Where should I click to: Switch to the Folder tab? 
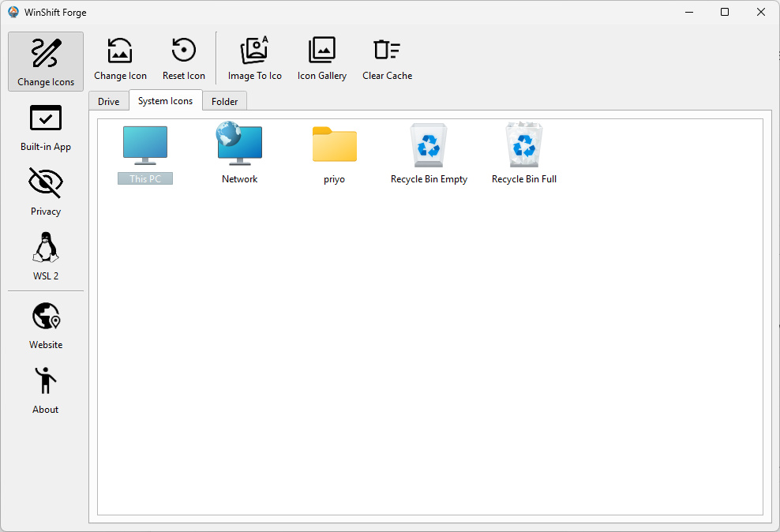click(x=225, y=102)
